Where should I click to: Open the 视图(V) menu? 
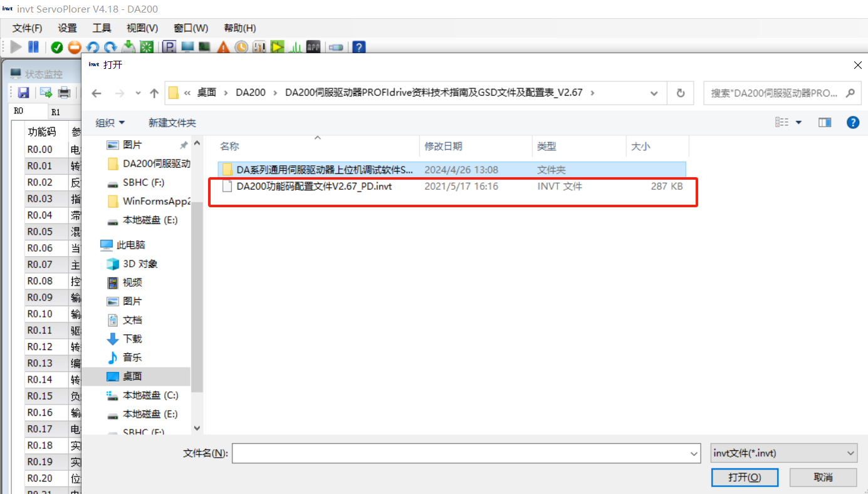(x=142, y=28)
